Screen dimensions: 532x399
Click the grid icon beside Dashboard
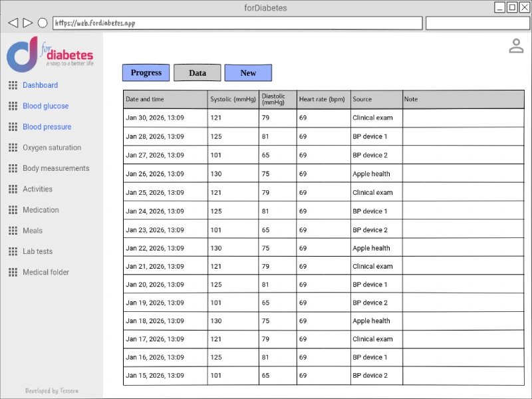click(x=13, y=85)
